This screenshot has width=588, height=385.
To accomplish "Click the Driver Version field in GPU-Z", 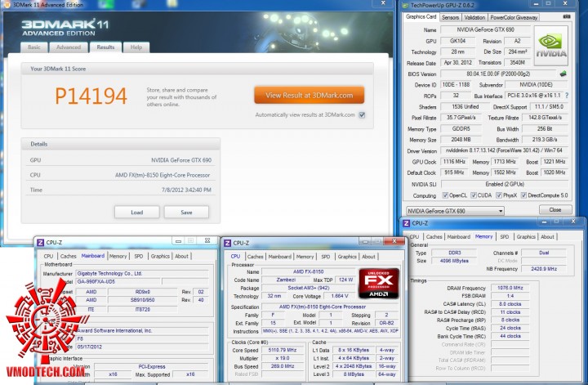I will (504, 150).
